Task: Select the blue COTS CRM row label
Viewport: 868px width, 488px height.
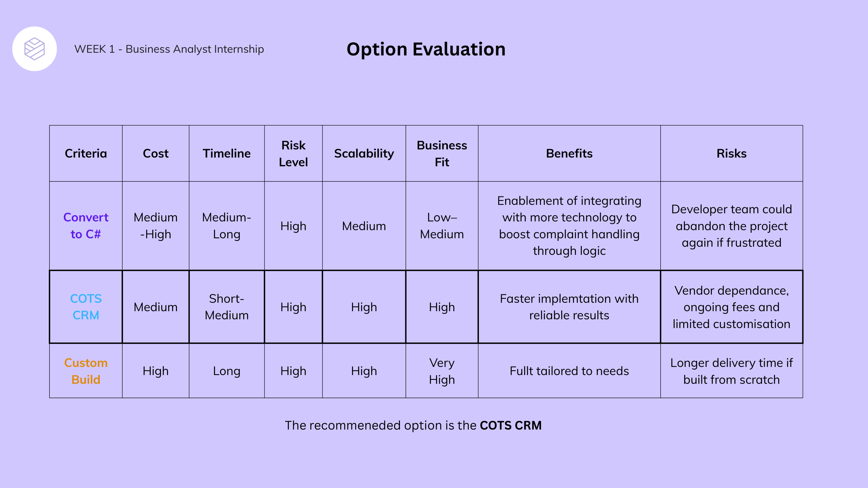Action: tap(86, 307)
